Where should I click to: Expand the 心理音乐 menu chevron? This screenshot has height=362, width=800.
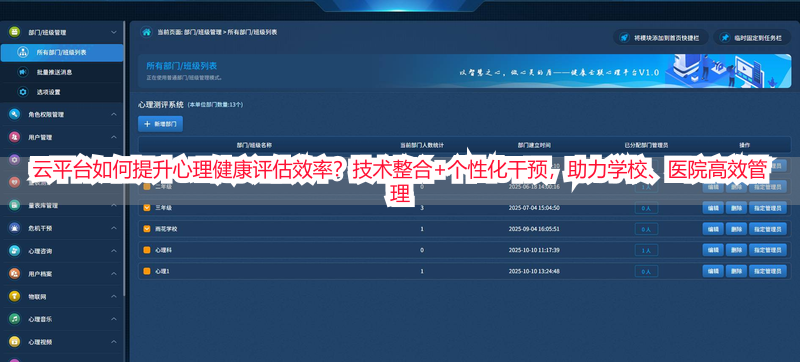click(113, 319)
